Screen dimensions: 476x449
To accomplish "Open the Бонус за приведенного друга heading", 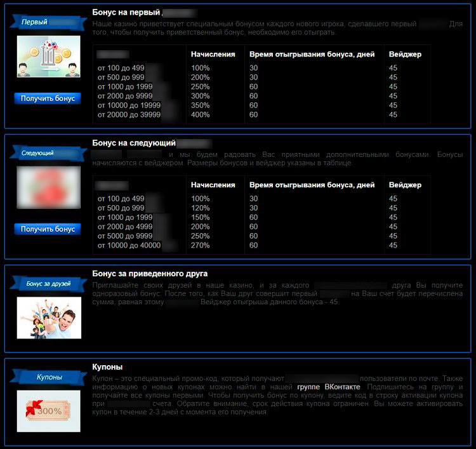I will 150,274.
